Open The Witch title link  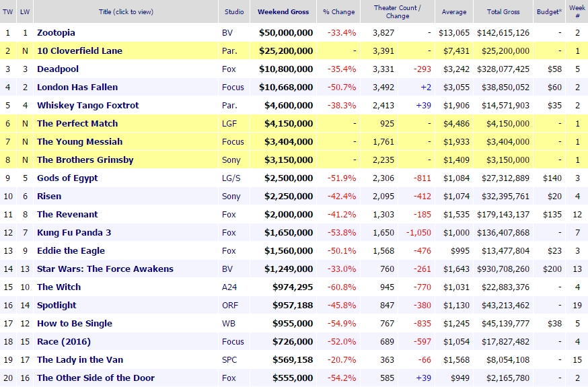59,287
